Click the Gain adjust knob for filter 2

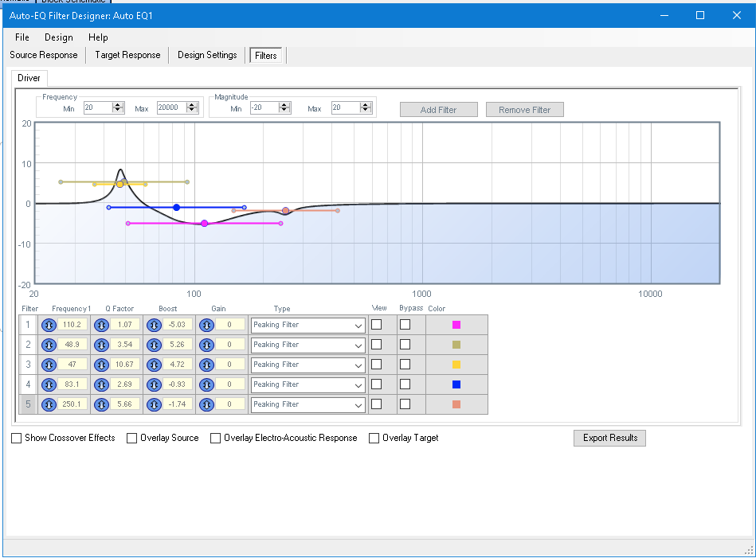click(x=206, y=345)
